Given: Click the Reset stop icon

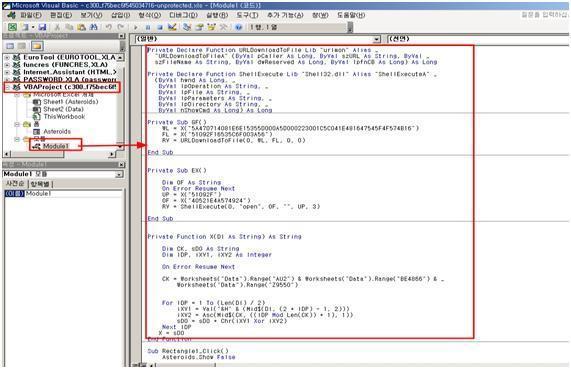Looking at the screenshot, I should (160, 27).
